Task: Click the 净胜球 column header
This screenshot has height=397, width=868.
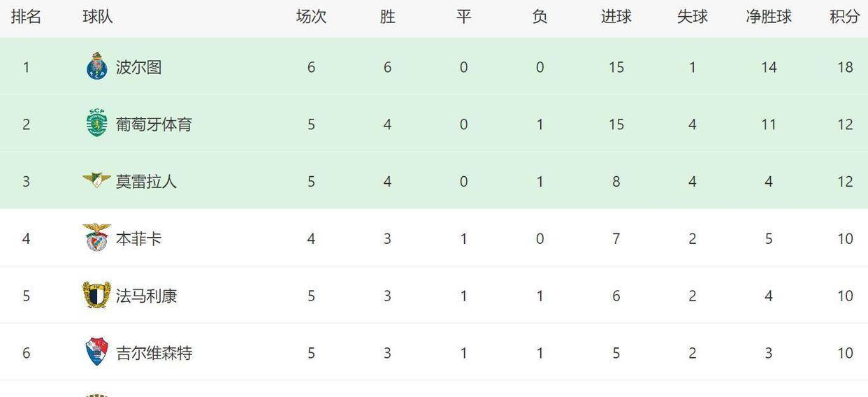Action: click(x=769, y=17)
